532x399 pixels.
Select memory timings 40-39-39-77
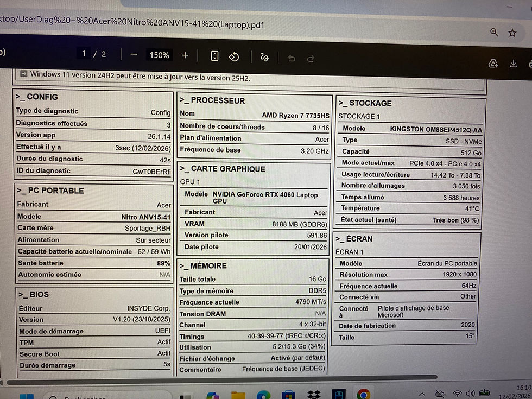click(x=265, y=336)
